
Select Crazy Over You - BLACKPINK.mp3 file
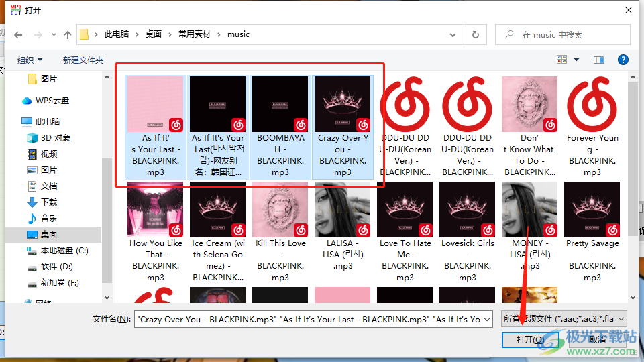pos(343,127)
